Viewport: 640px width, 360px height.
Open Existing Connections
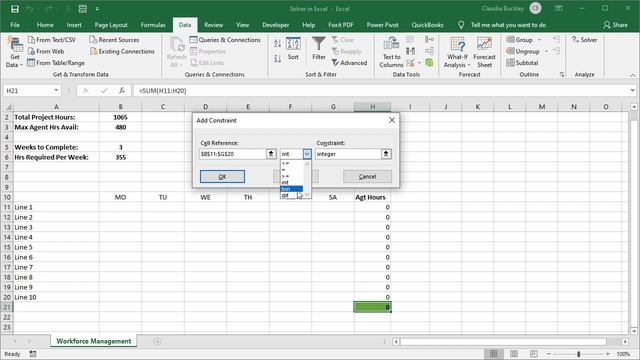pyautogui.click(x=122, y=51)
